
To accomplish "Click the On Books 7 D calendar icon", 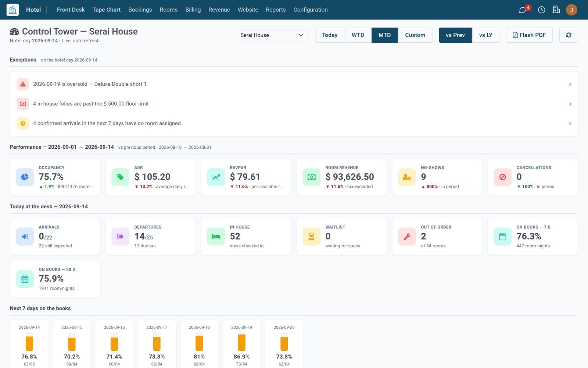I will coord(503,237).
